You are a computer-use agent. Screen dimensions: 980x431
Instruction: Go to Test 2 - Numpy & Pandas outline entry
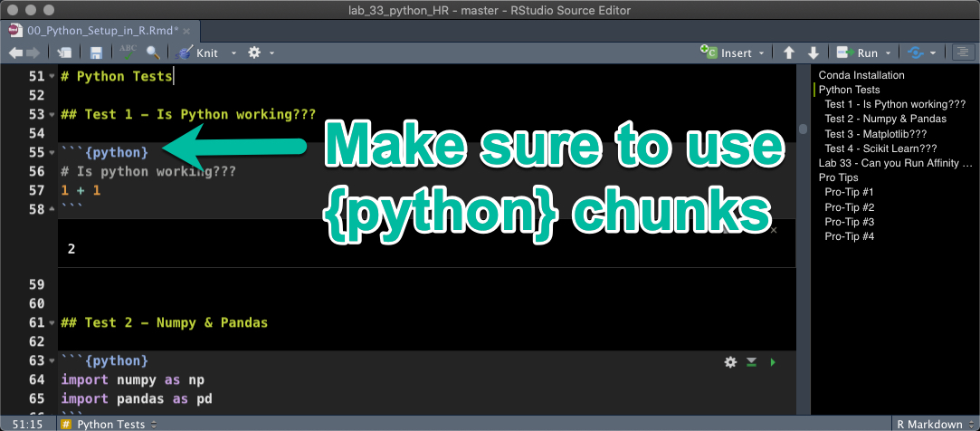point(885,119)
